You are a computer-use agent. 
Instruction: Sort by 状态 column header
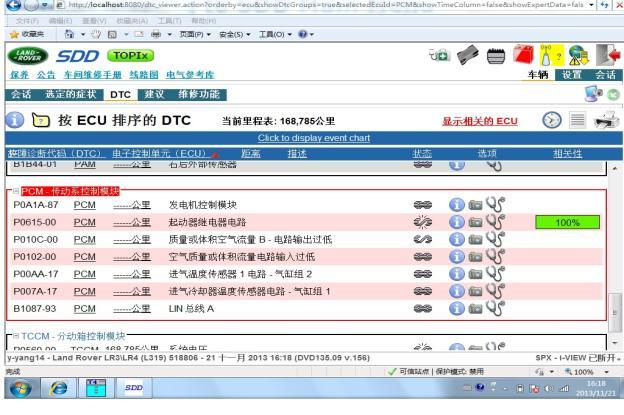[x=422, y=154]
